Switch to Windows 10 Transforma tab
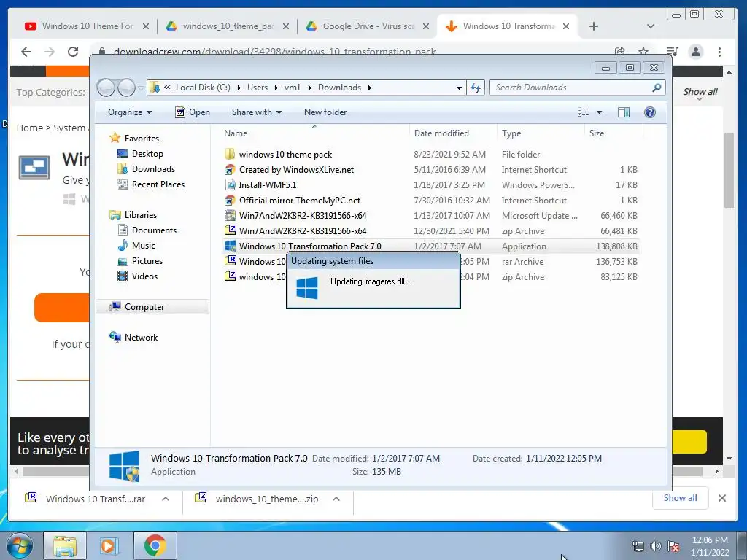This screenshot has width=747, height=560. point(508,26)
